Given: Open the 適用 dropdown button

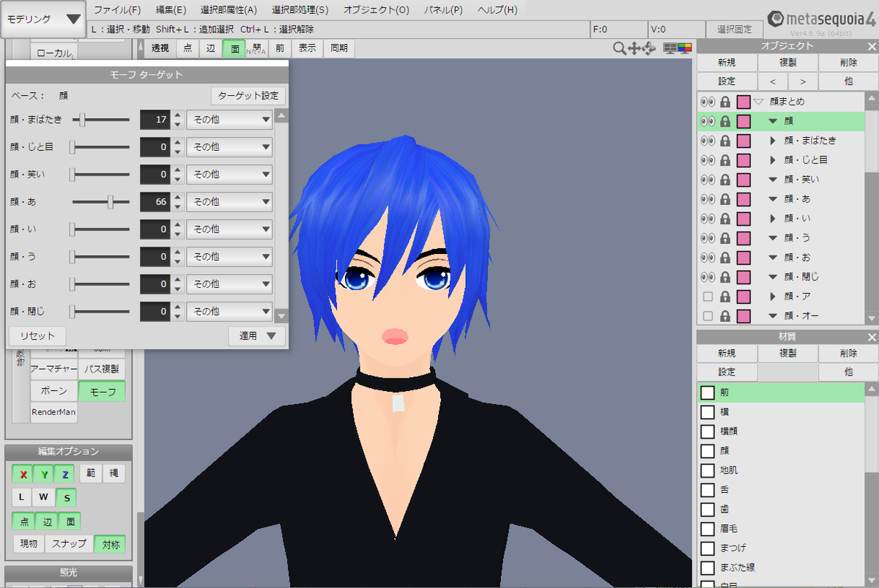Looking at the screenshot, I should click(x=256, y=336).
